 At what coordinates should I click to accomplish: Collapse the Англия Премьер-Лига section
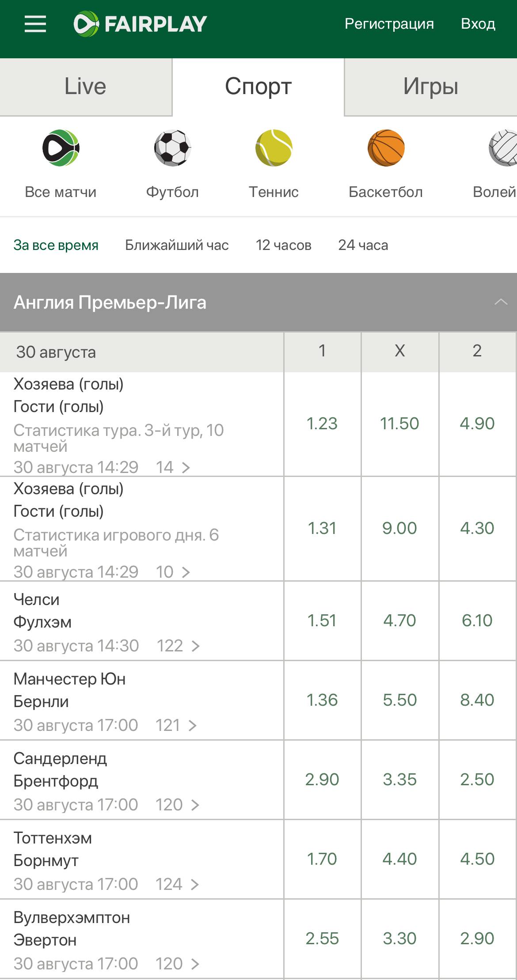coord(501,302)
